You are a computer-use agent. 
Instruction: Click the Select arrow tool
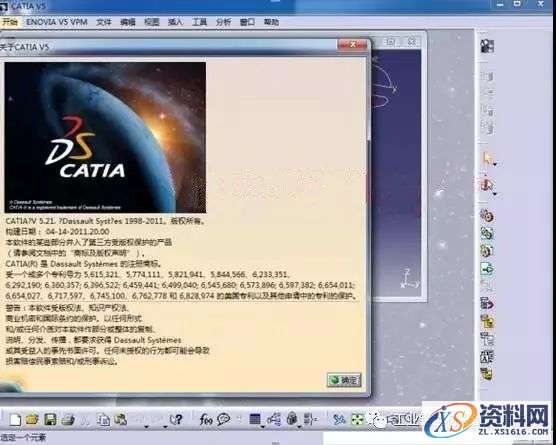pyautogui.click(x=488, y=158)
